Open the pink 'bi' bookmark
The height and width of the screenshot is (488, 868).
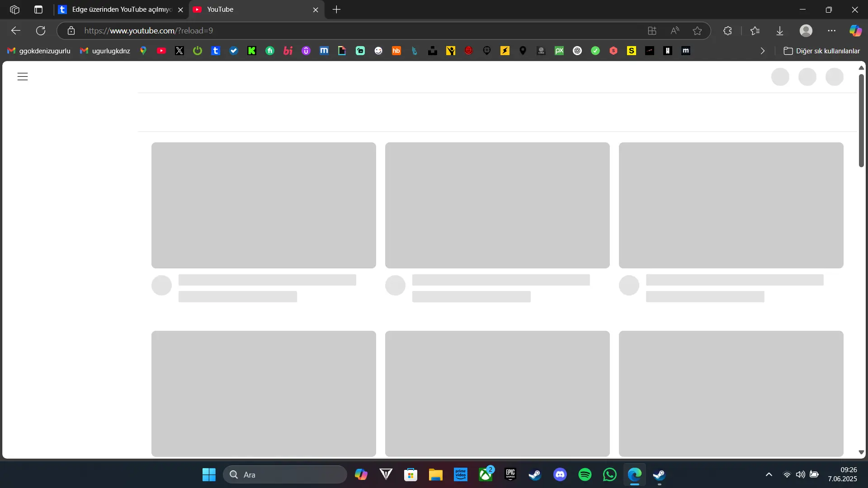point(288,51)
